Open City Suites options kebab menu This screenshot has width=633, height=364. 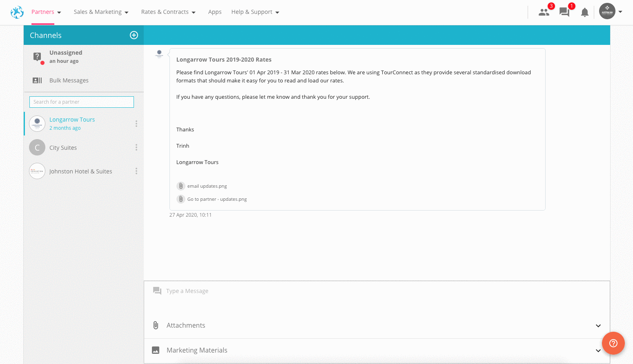pyautogui.click(x=136, y=147)
